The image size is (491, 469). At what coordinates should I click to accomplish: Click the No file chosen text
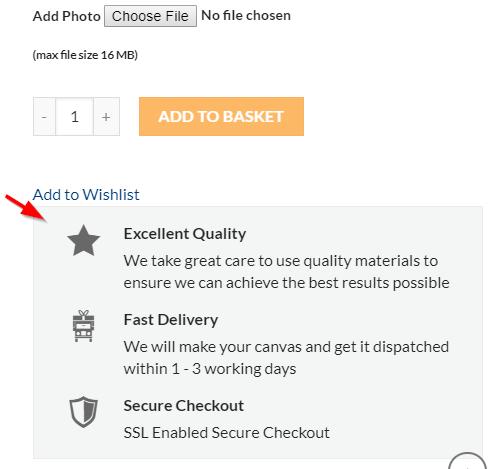(x=246, y=15)
